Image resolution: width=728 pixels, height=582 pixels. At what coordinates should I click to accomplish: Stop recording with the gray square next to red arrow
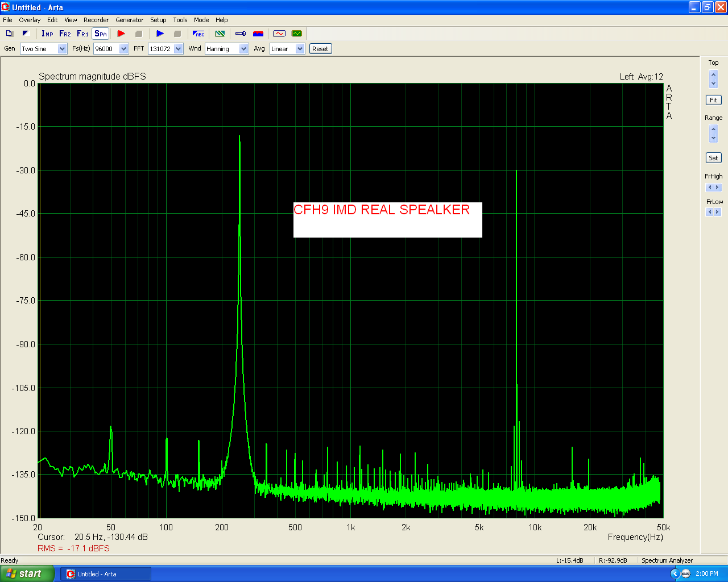click(138, 34)
